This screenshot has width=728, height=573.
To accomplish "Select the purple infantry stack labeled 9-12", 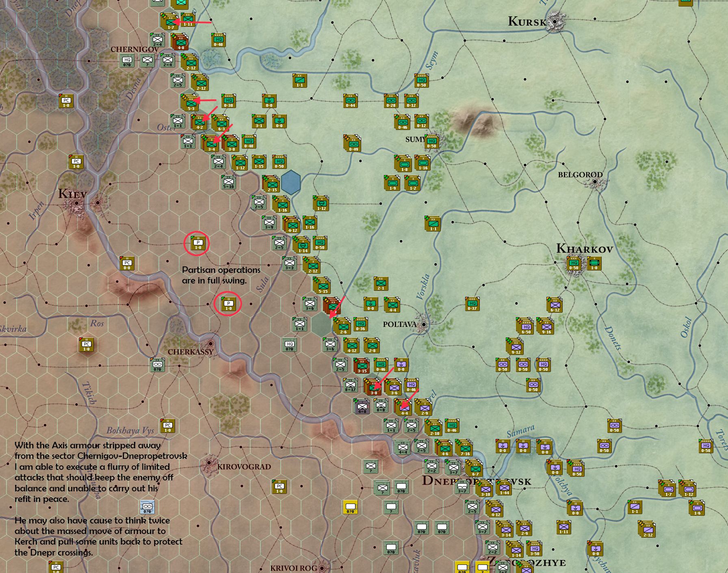I will [x=515, y=346].
